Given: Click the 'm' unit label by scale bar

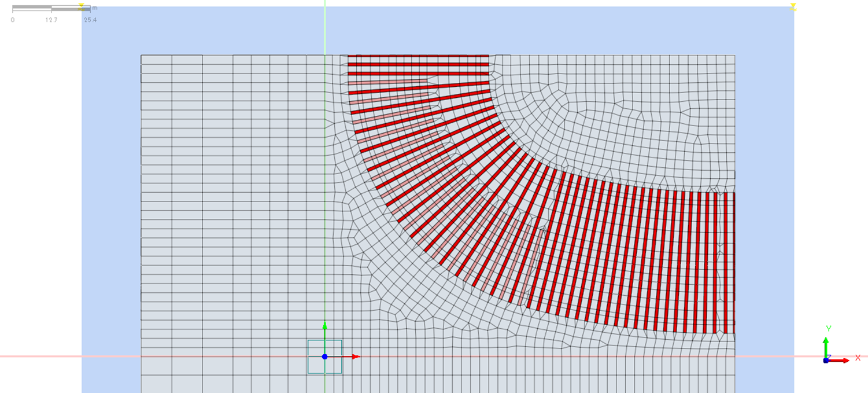Looking at the screenshot, I should (x=95, y=8).
